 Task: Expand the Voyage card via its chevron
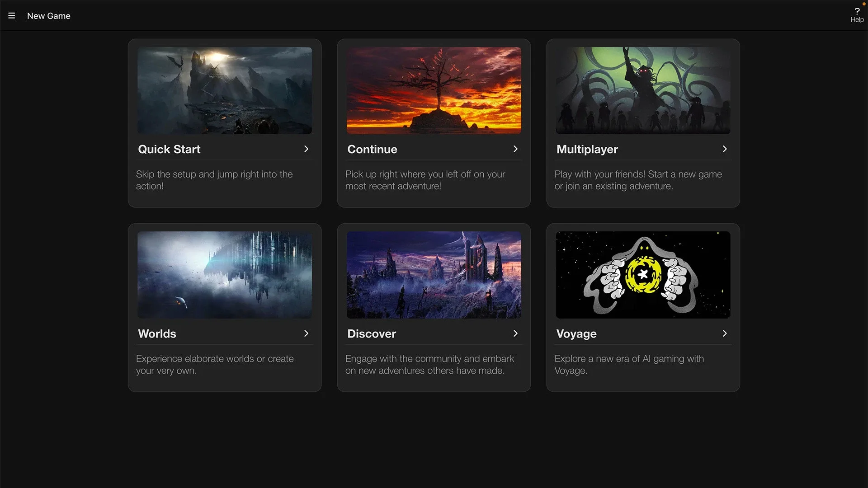tap(724, 333)
